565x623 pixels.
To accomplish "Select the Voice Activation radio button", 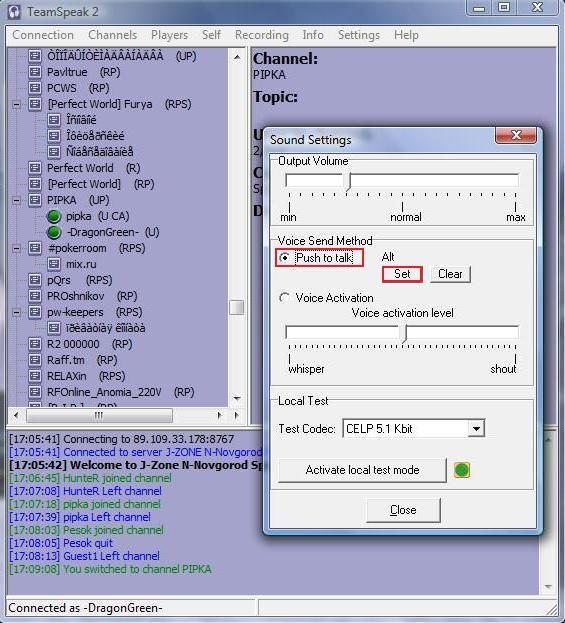I will click(x=284, y=298).
